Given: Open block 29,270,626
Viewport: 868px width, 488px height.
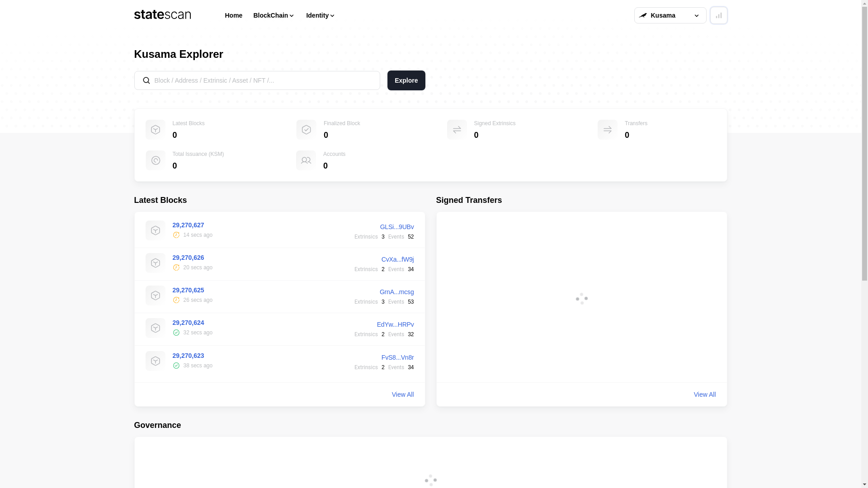Looking at the screenshot, I should (x=188, y=258).
